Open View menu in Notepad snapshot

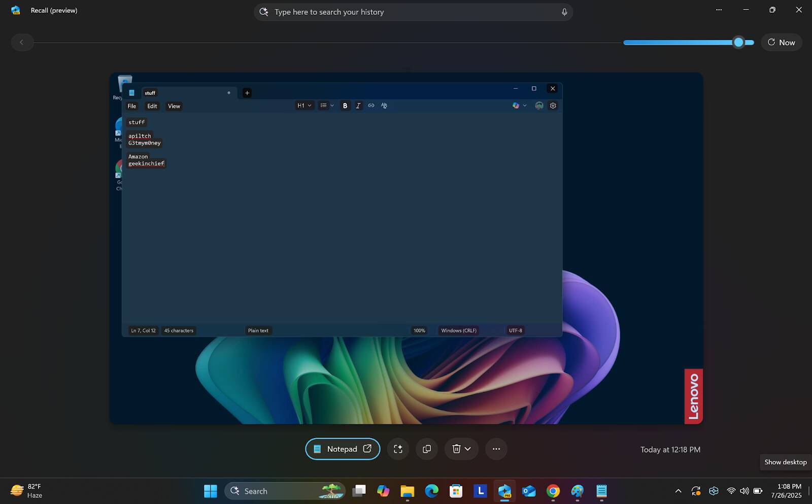(174, 106)
